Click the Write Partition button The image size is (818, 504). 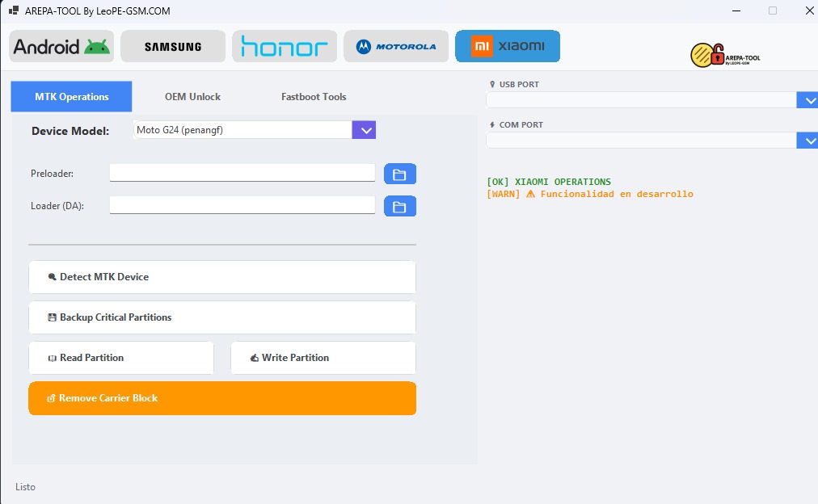point(323,358)
